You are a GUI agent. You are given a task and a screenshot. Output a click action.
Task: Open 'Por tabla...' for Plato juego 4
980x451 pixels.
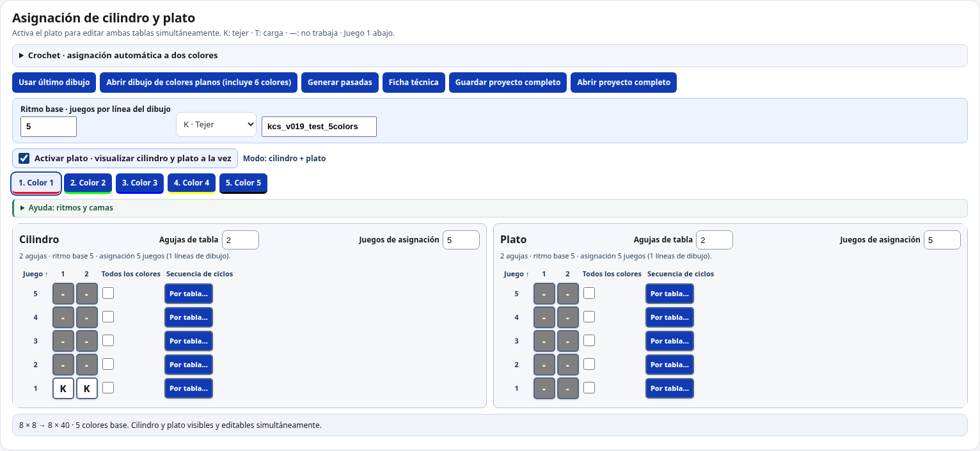point(670,317)
